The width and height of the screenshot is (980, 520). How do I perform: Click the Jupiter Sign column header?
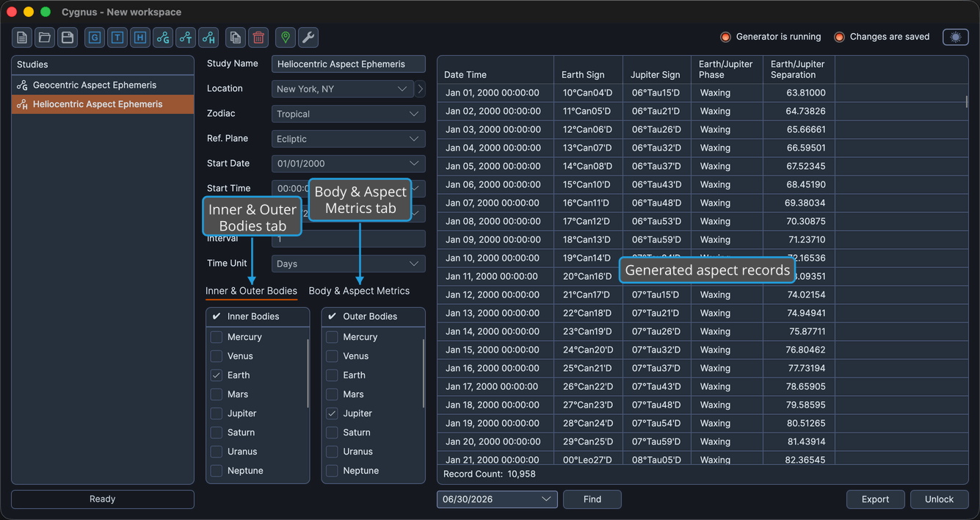pyautogui.click(x=657, y=70)
